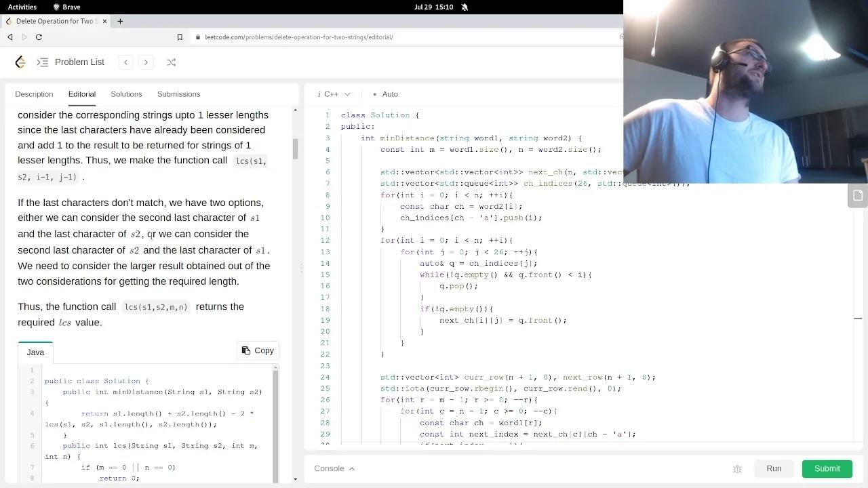Expand the Console panel
This screenshot has width=868, height=488.
(334, 468)
